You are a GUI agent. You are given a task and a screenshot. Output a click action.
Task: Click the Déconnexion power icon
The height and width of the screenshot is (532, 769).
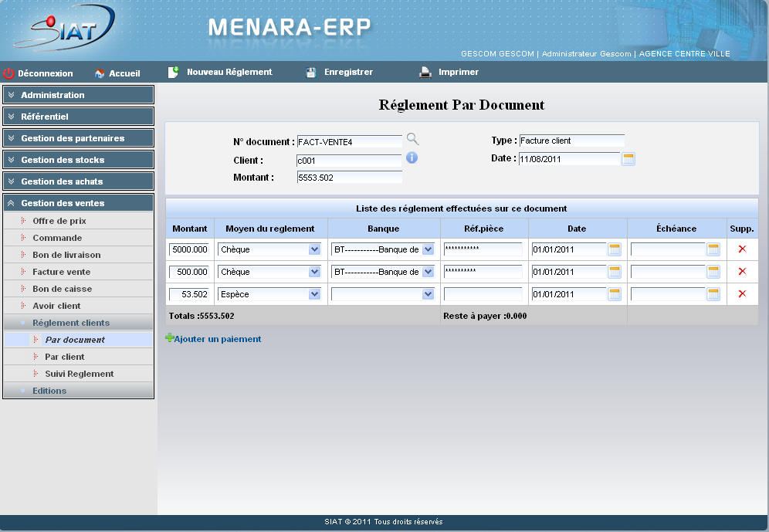click(8, 73)
